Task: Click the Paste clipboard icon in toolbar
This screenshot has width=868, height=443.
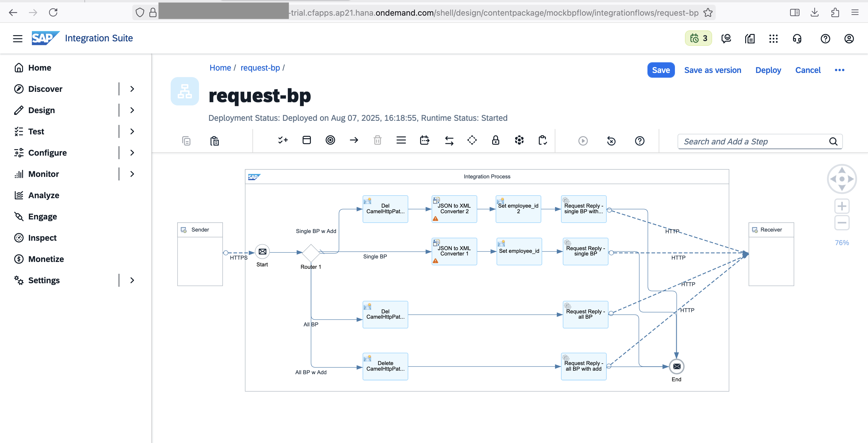Action: (214, 141)
